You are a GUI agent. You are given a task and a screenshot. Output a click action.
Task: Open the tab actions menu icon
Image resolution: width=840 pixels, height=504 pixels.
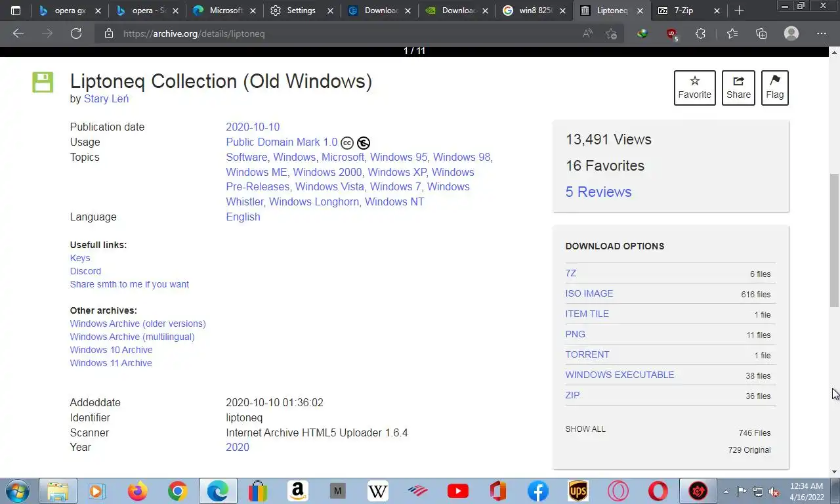16,10
